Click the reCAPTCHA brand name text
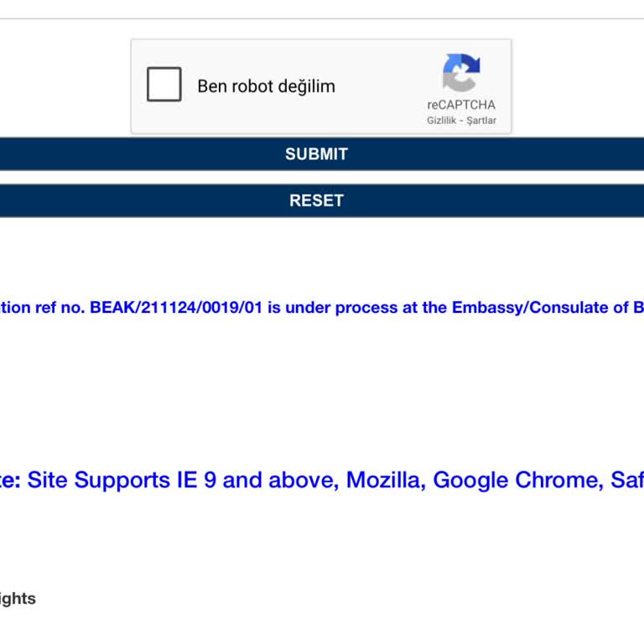The image size is (644, 644). (x=461, y=105)
